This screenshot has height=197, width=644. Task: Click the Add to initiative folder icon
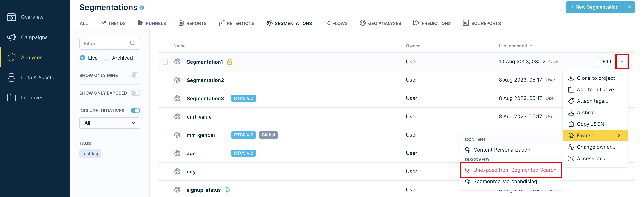pos(571,90)
